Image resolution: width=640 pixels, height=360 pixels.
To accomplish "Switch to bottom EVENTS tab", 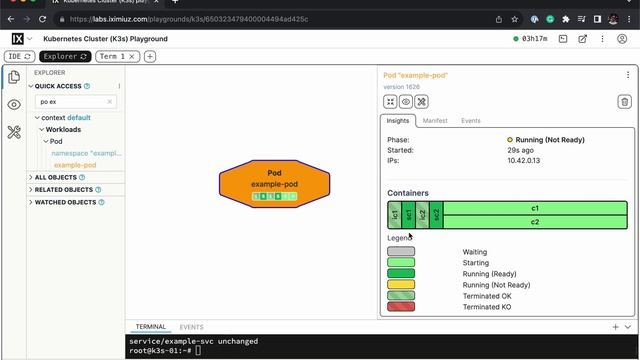I will click(191, 327).
